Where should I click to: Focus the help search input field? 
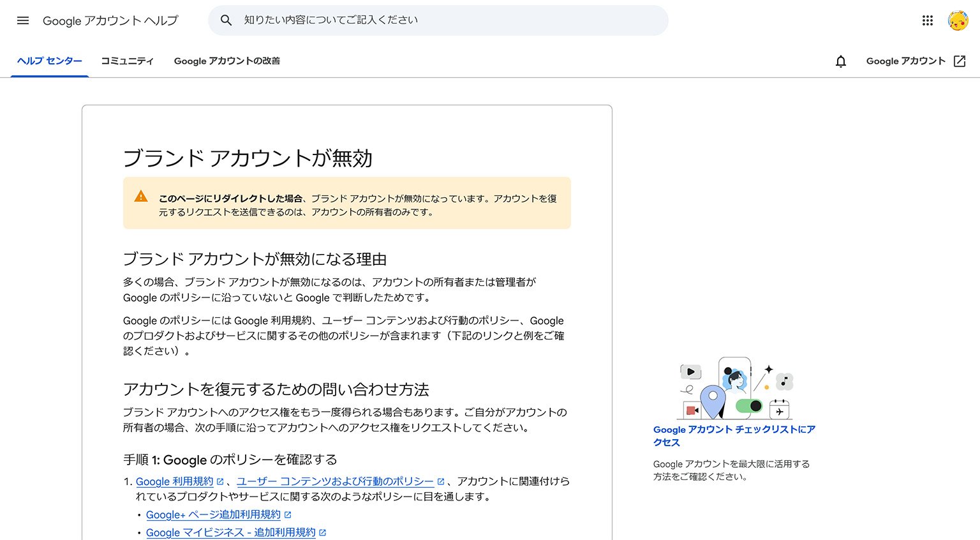[x=438, y=20]
